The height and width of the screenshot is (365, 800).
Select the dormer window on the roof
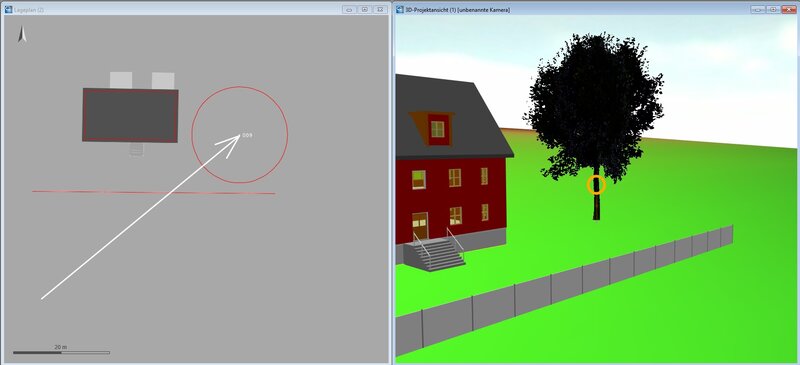(437, 129)
